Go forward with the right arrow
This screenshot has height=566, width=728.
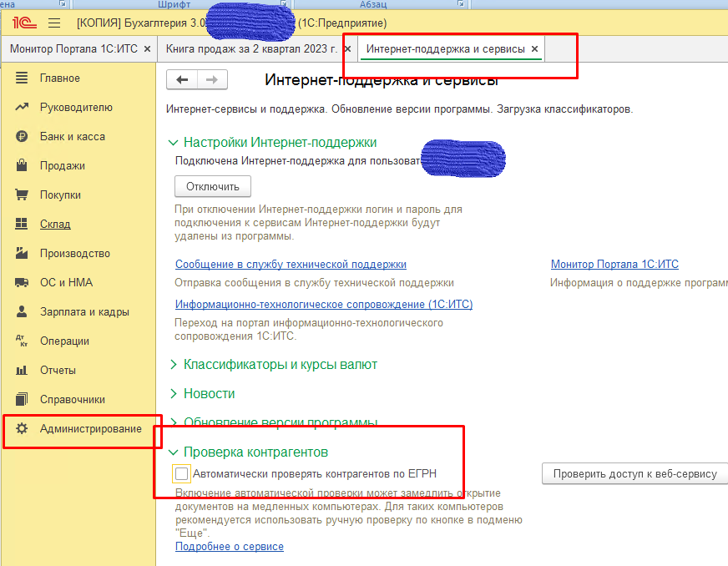[x=212, y=80]
